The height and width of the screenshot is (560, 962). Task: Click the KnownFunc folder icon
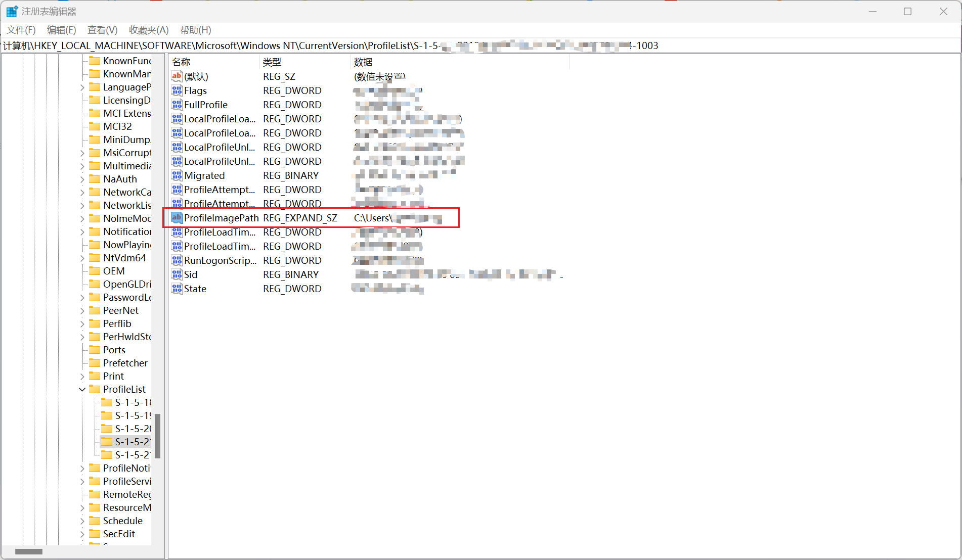(95, 61)
